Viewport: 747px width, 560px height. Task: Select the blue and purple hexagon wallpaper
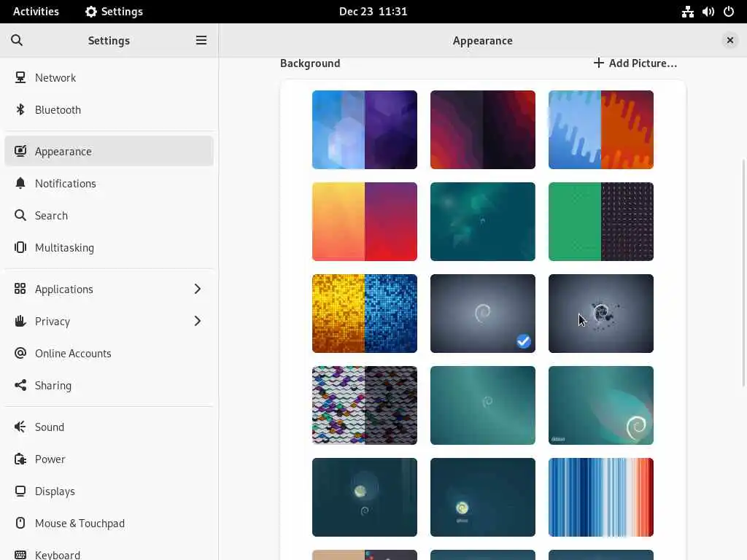(365, 130)
